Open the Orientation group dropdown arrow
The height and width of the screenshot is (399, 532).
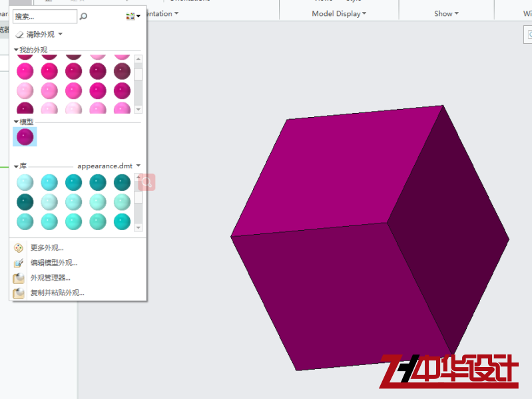[x=176, y=13]
